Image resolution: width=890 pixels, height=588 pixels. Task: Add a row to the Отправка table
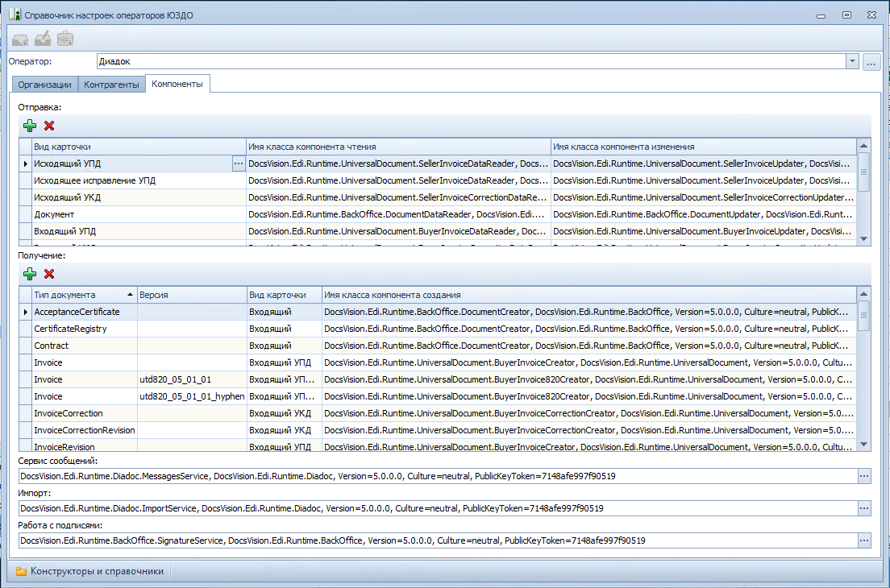(30, 126)
